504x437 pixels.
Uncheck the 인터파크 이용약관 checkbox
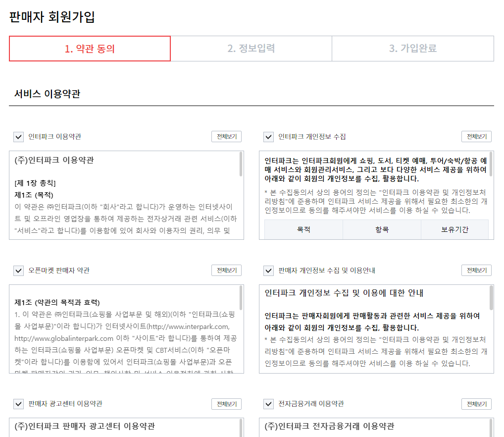[x=19, y=137]
